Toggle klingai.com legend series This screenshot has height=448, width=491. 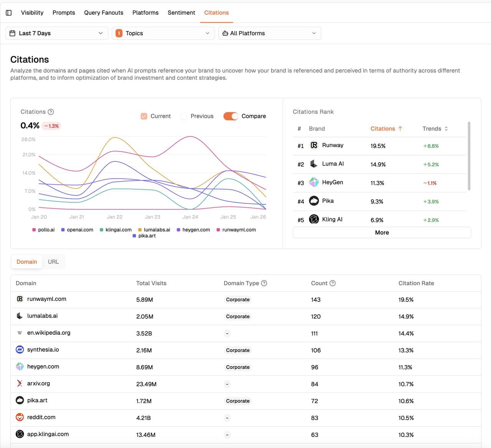115,230
